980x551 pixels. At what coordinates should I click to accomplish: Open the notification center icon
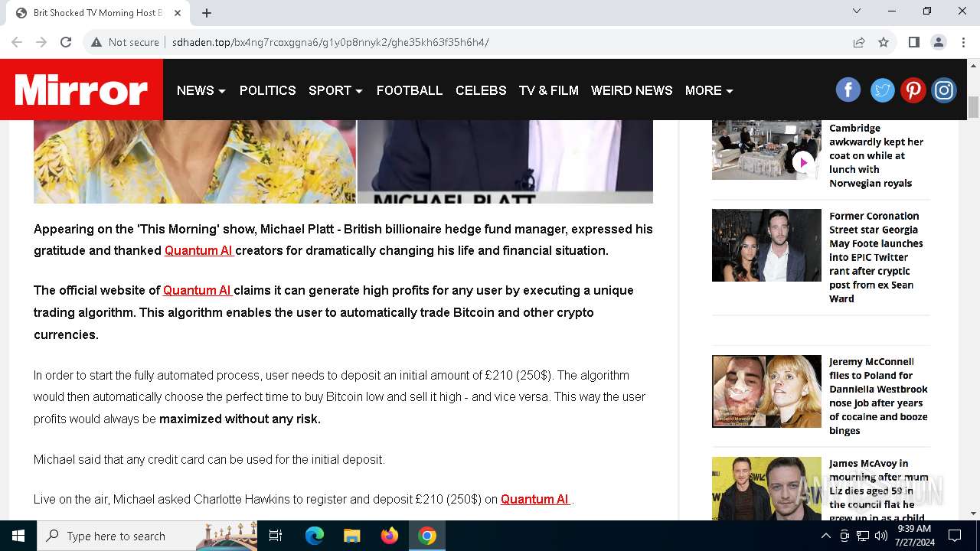click(x=955, y=536)
